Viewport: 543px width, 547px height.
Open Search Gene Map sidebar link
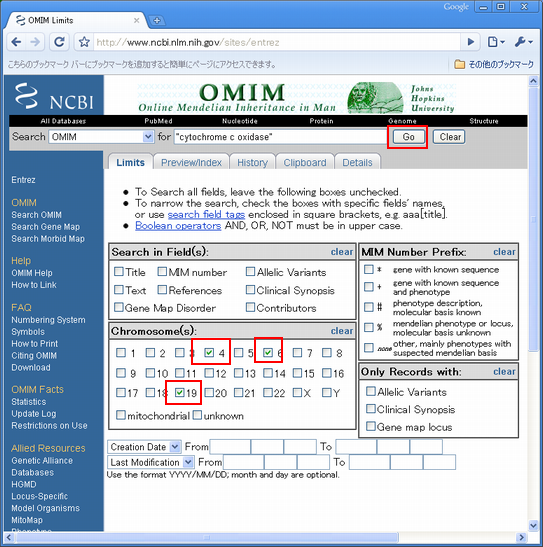point(46,227)
